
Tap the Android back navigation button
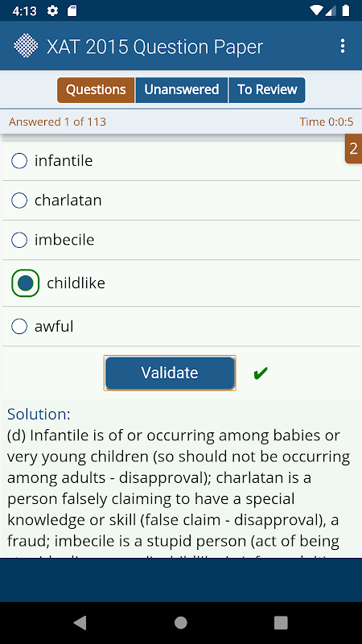pos(80,622)
